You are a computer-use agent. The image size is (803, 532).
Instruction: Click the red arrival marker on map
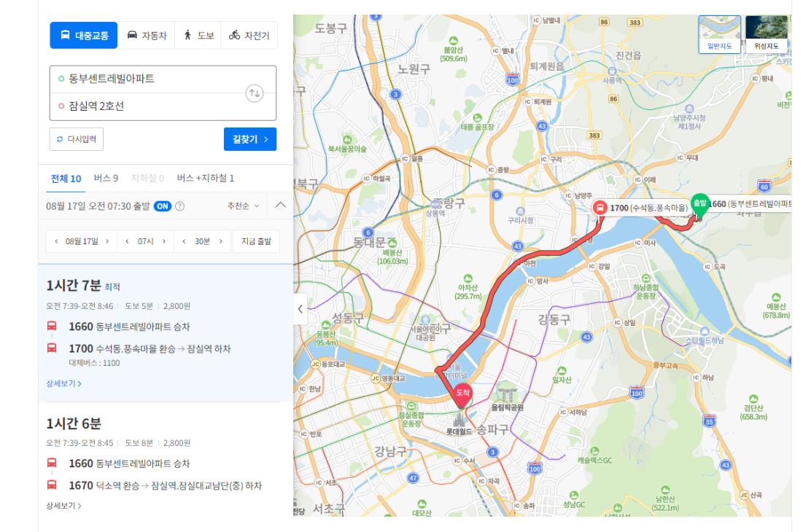pyautogui.click(x=463, y=395)
